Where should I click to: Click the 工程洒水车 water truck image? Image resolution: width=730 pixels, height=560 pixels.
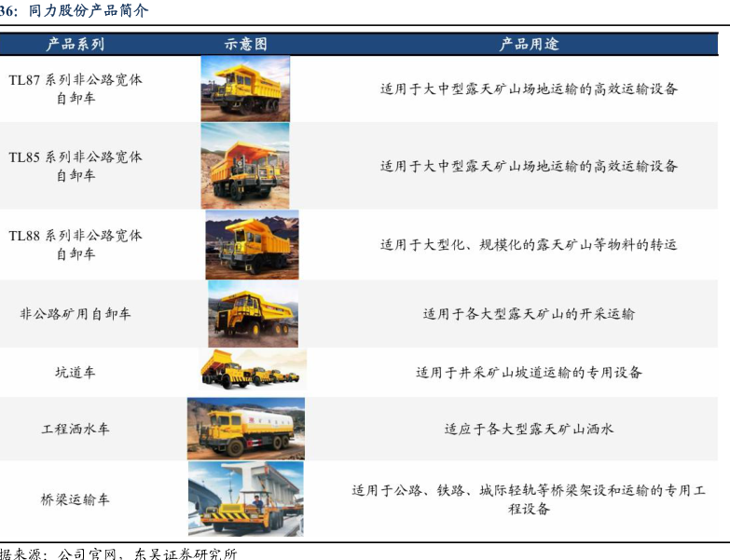click(246, 429)
